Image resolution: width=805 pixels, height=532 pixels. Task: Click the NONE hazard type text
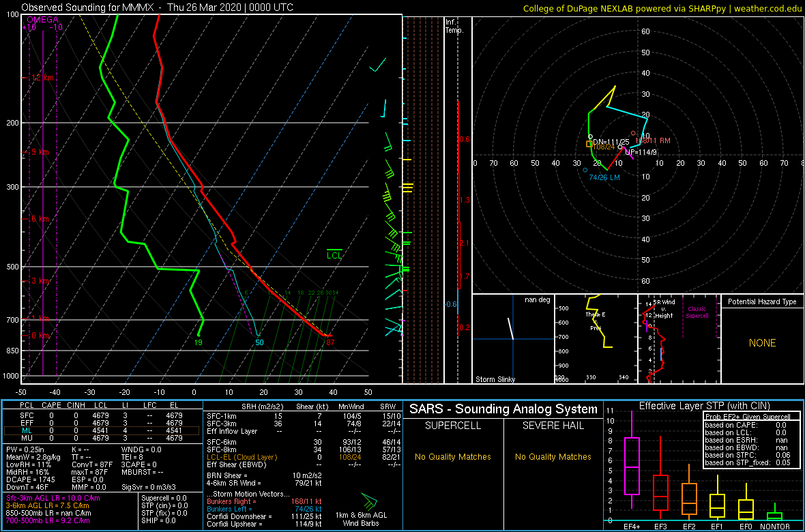click(x=762, y=343)
